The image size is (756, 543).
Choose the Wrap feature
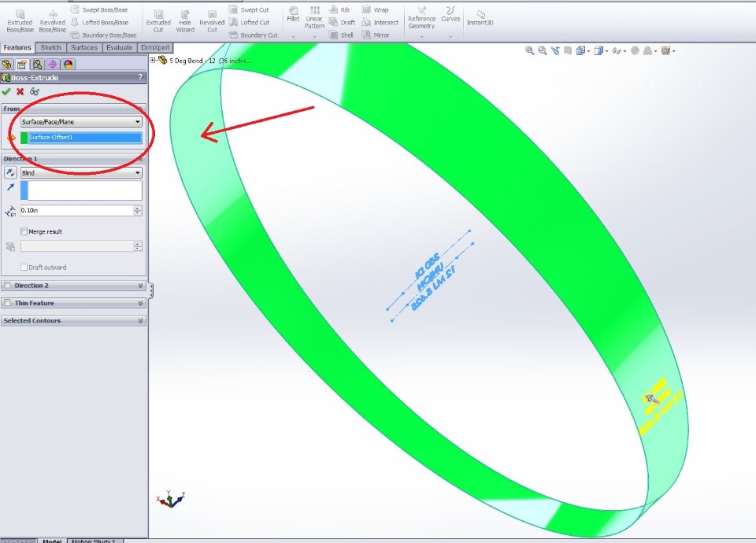tap(375, 9)
